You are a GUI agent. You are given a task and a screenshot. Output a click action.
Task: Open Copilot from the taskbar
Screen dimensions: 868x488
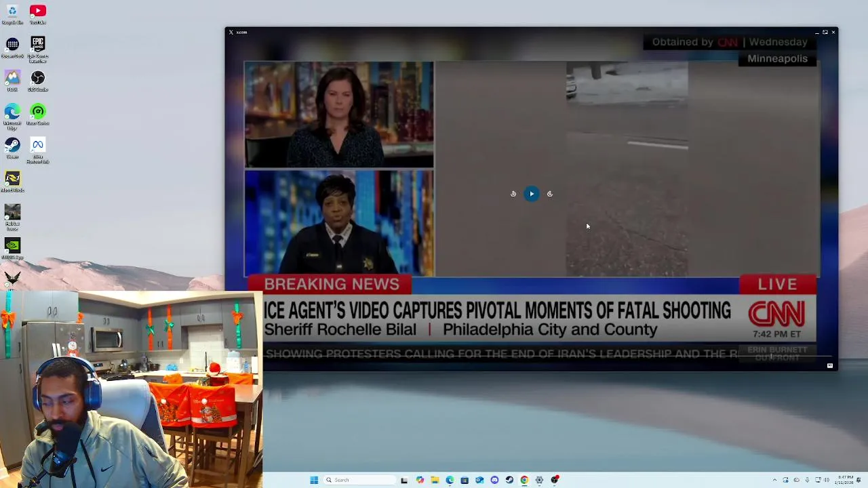click(420, 480)
